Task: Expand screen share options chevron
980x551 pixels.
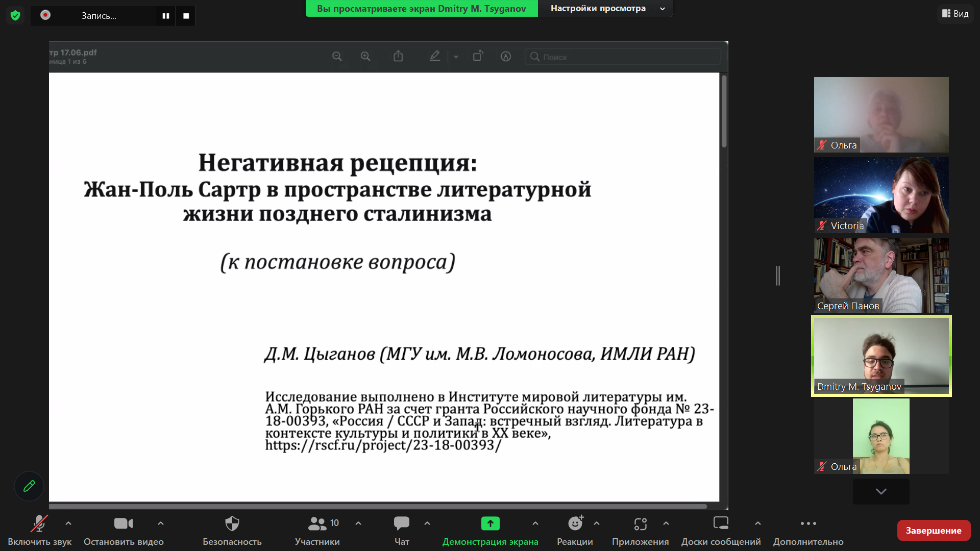Action: (535, 523)
